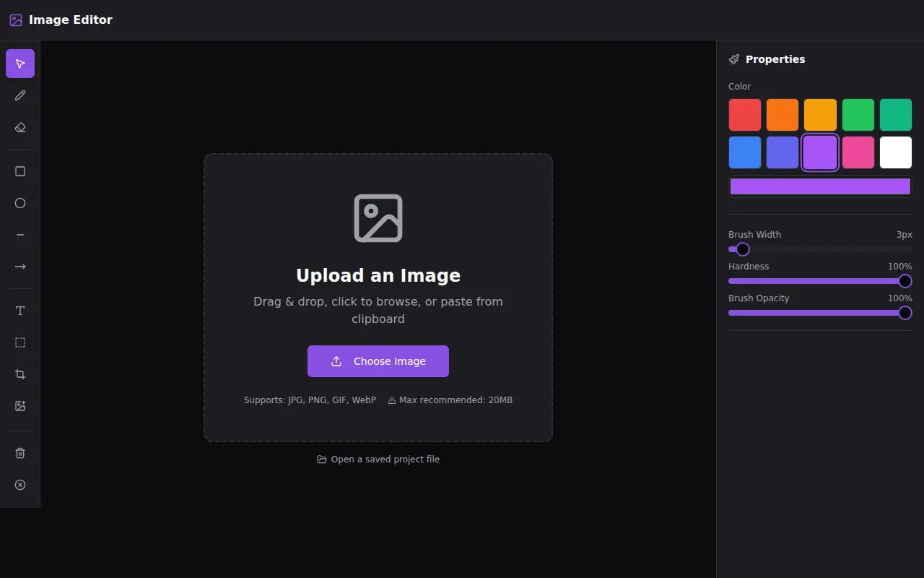Pick the indigo color swatch
Image resolution: width=924 pixels, height=578 pixels.
[x=783, y=152]
